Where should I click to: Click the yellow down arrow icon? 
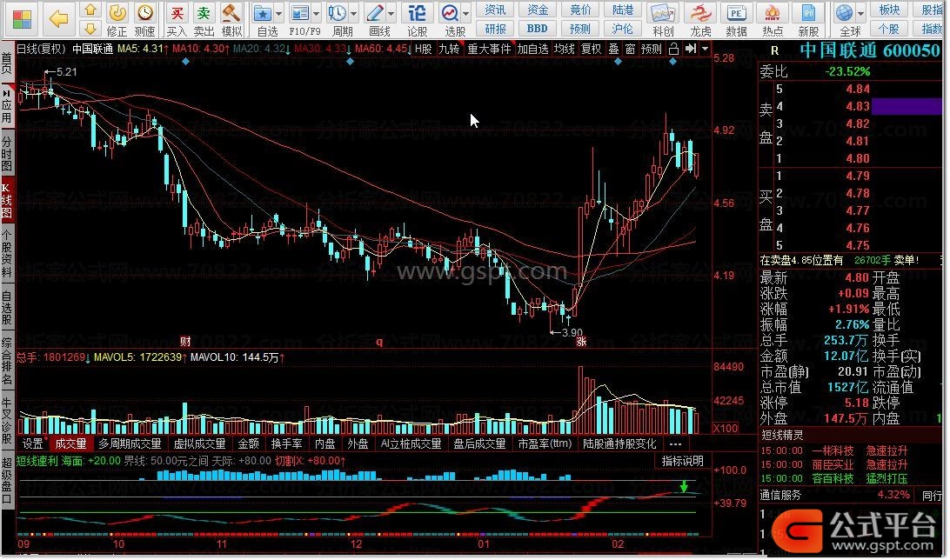click(x=90, y=29)
